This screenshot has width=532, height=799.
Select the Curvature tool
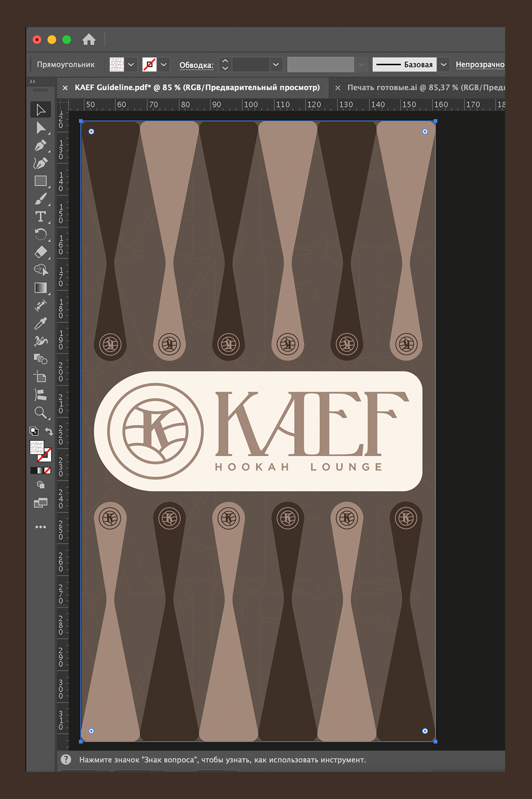point(41,163)
